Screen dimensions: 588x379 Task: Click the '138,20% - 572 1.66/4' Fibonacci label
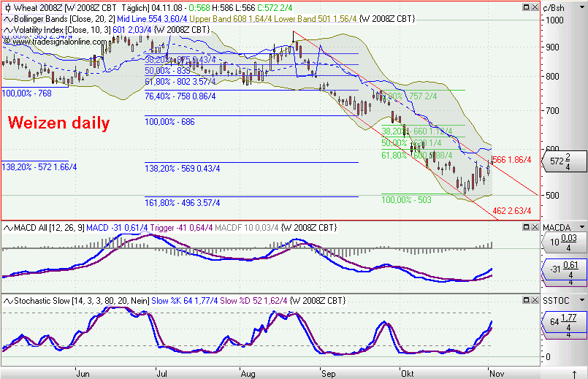[x=39, y=166]
